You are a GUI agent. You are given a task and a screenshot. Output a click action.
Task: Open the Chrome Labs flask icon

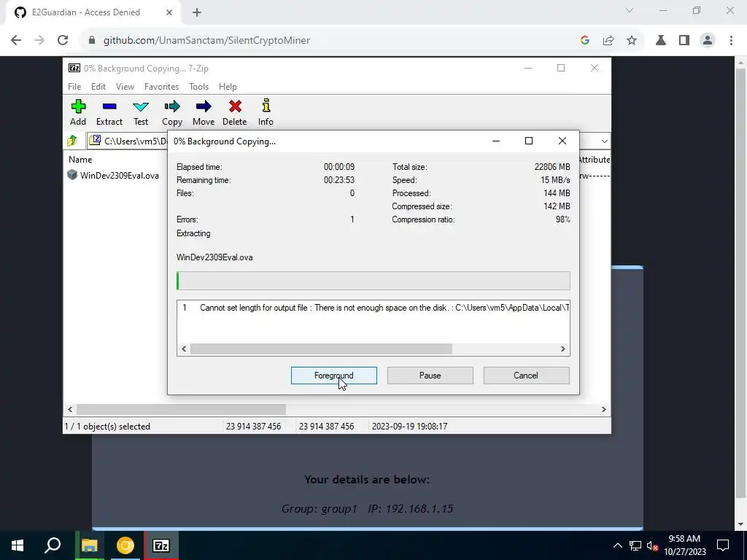point(661,41)
